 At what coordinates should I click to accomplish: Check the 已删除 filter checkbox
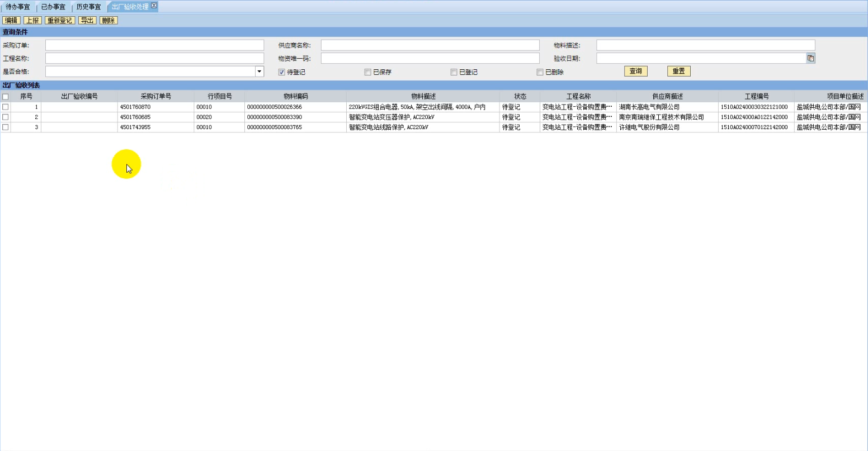coord(540,72)
